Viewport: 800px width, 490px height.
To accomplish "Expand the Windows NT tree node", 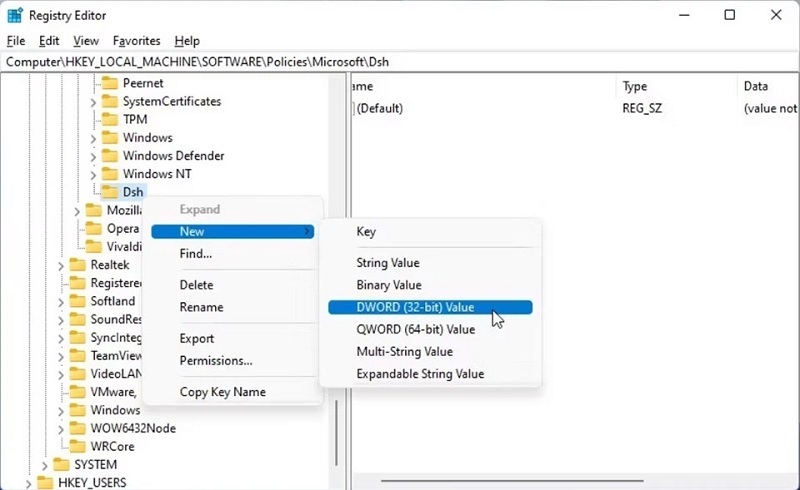I will coord(93,174).
